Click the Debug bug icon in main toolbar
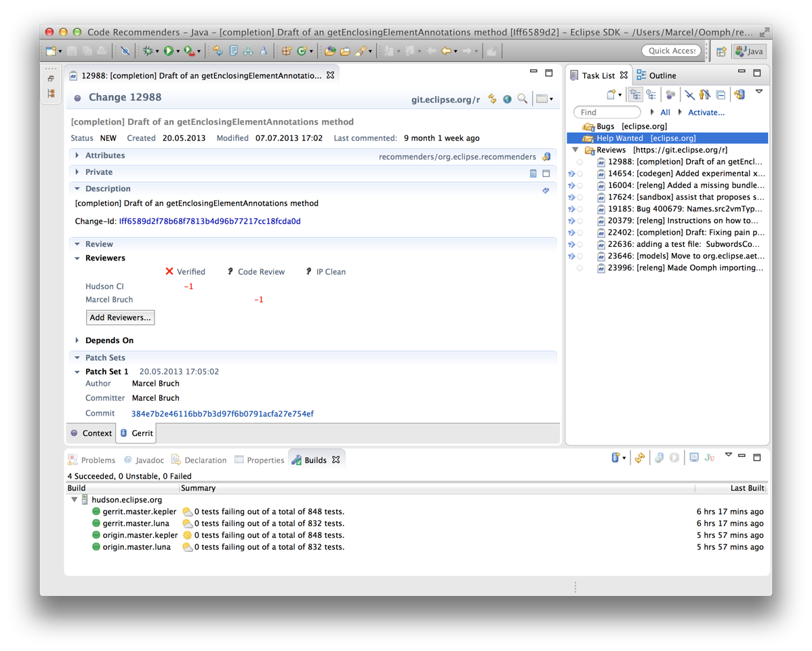Screen dimensions: 812x651 click(147, 51)
